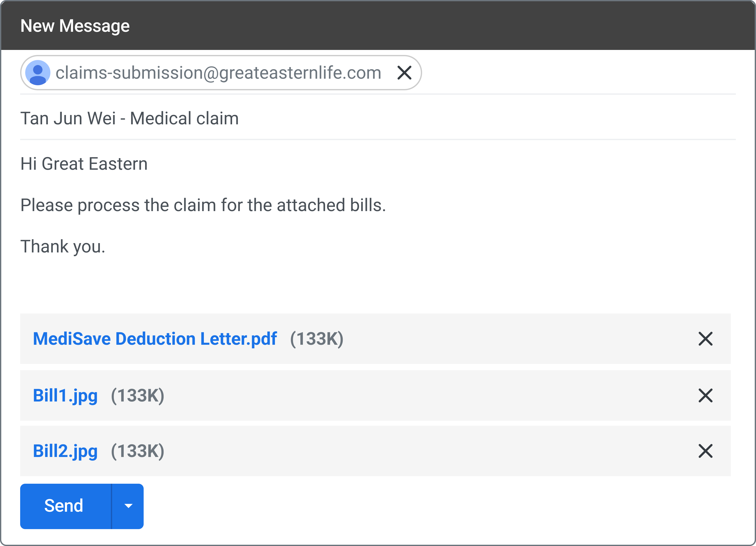This screenshot has width=756, height=546.
Task: Click the recipient's avatar icon
Action: point(38,73)
